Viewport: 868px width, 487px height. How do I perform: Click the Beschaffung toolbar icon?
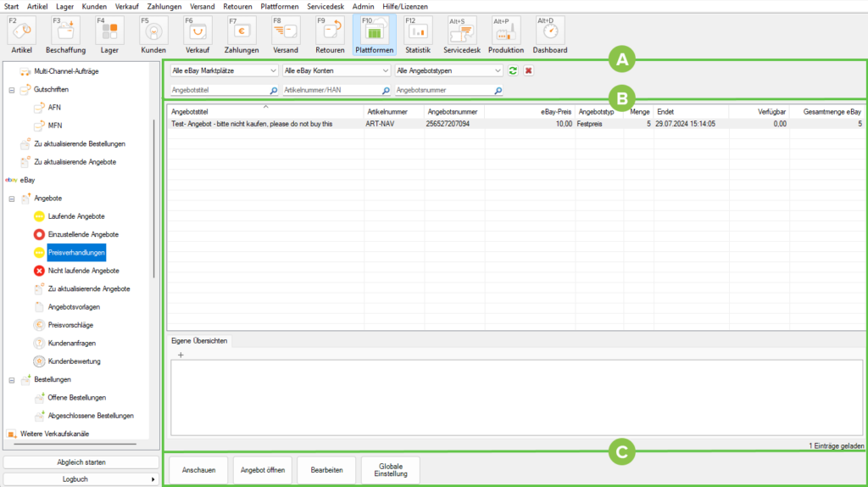65,35
